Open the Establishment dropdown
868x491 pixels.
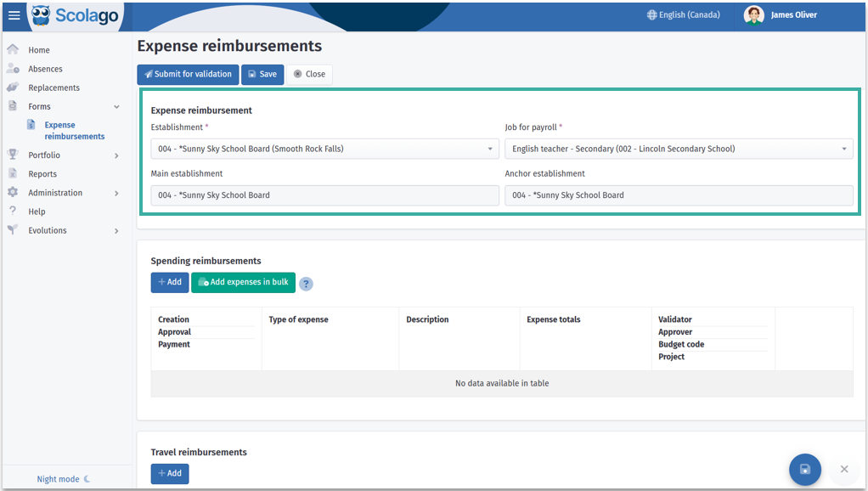(x=325, y=149)
